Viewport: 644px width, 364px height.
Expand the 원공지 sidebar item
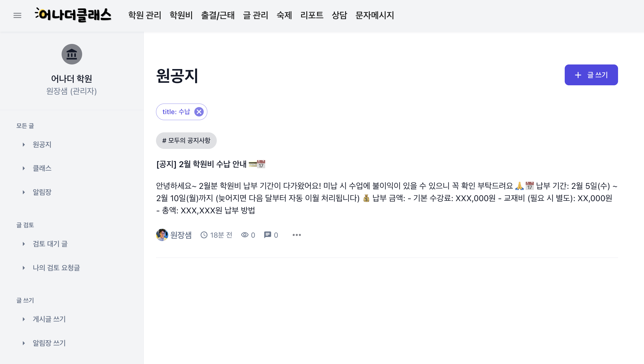point(24,145)
